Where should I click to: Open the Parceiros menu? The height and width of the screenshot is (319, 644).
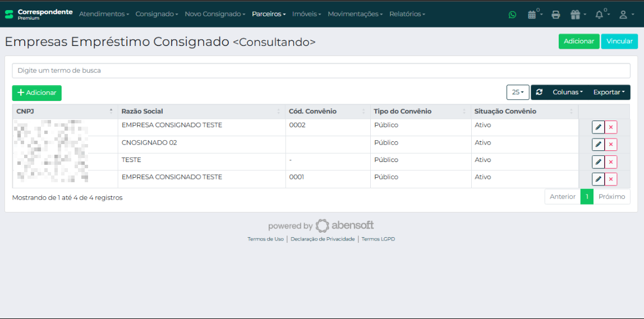(269, 14)
